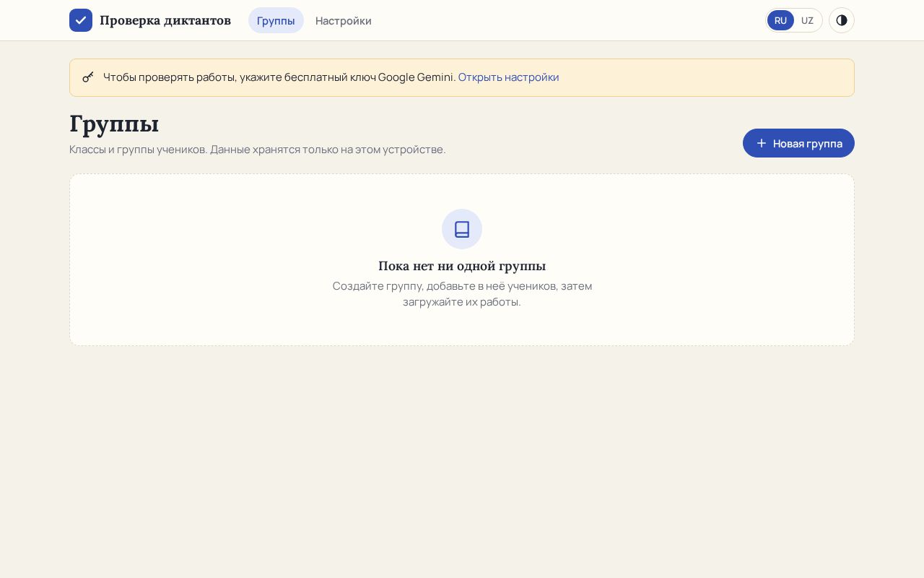Click the Проверка диктантов title
Image resolution: width=924 pixels, height=578 pixels.
[165, 20]
